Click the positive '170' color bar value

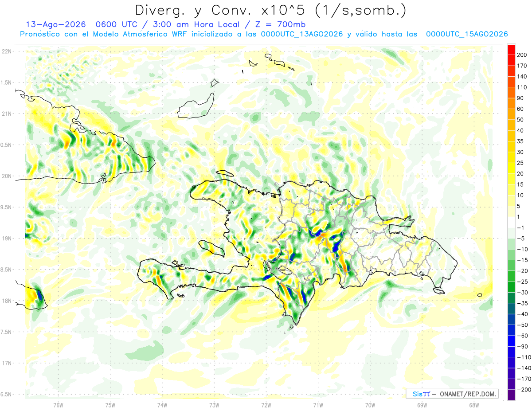(x=522, y=66)
